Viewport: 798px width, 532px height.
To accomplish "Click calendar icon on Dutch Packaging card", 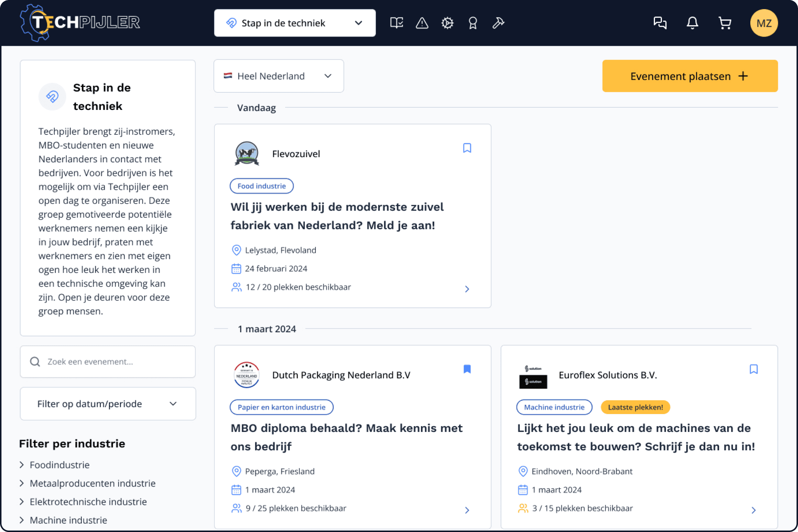I will 236,490.
